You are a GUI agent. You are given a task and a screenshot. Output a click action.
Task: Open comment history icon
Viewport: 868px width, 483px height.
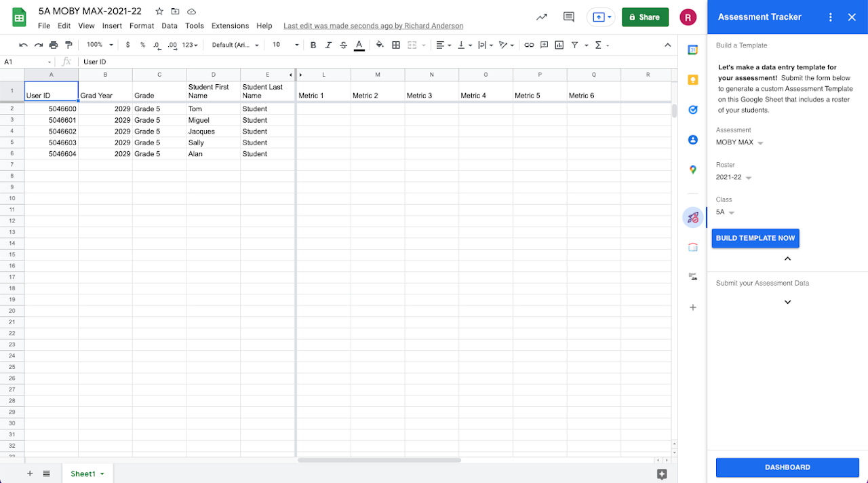[569, 17]
